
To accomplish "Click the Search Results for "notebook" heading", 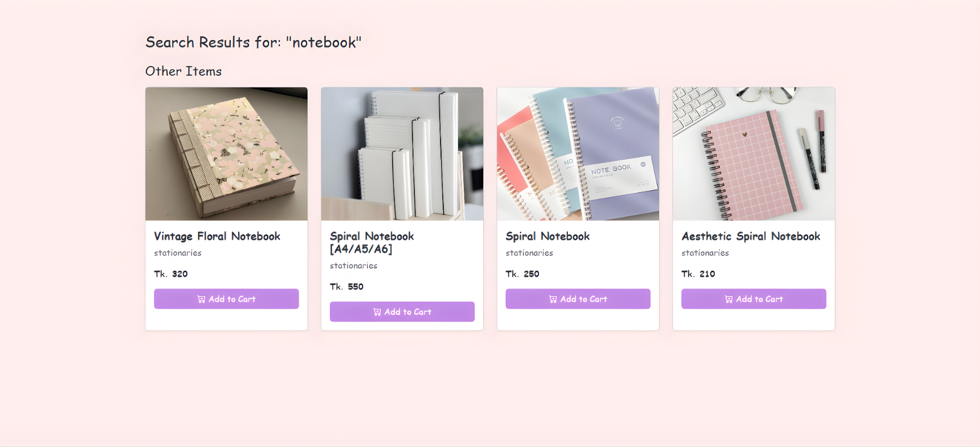I will (x=254, y=42).
